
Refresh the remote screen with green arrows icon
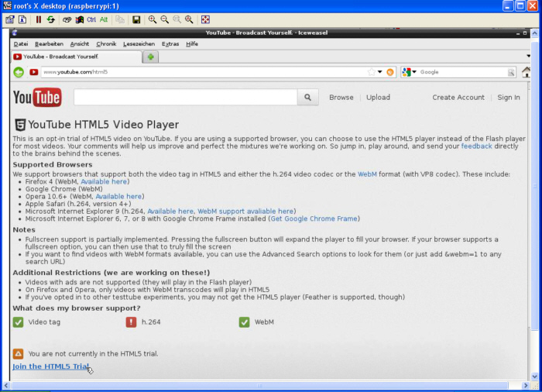51,19
